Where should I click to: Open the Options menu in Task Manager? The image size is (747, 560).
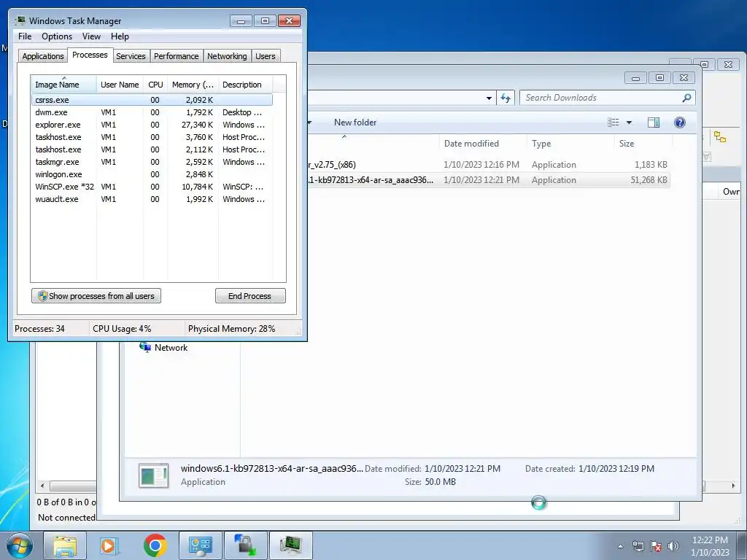57,36
